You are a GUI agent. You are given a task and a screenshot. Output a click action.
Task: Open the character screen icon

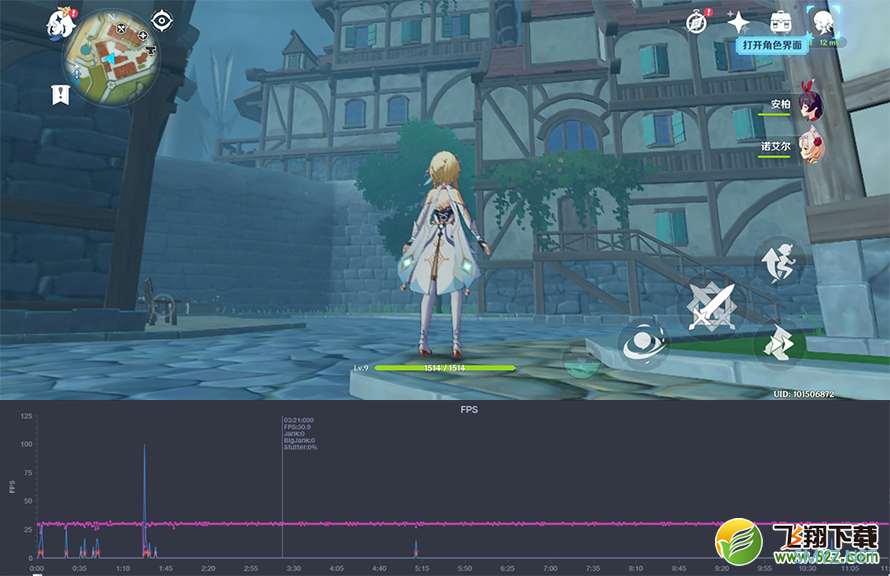click(823, 23)
